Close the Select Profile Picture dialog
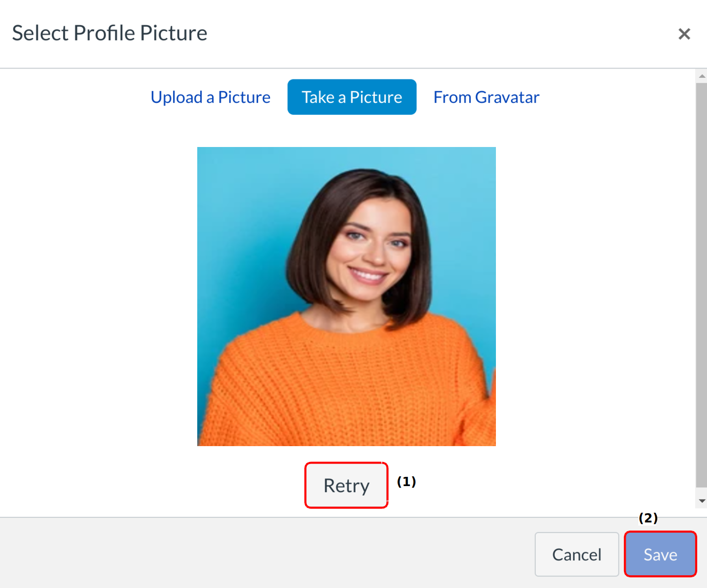The width and height of the screenshot is (707, 588). [x=684, y=34]
